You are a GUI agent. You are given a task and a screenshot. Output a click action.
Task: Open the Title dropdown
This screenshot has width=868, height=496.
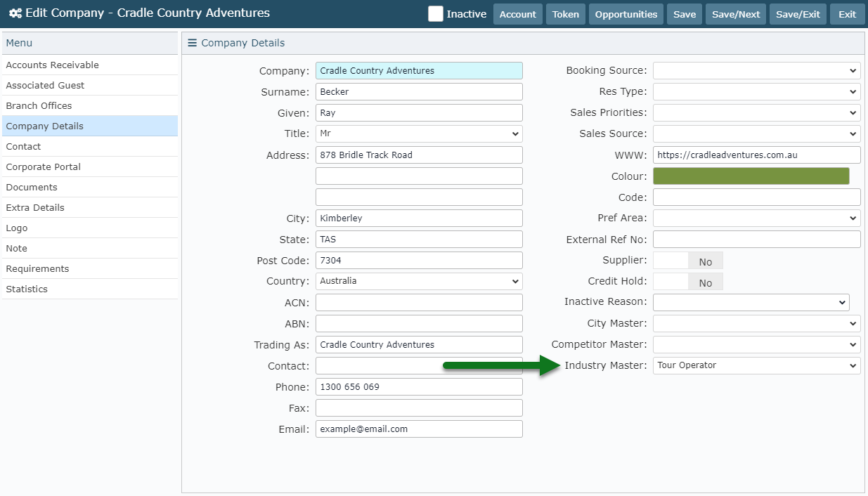tap(419, 133)
